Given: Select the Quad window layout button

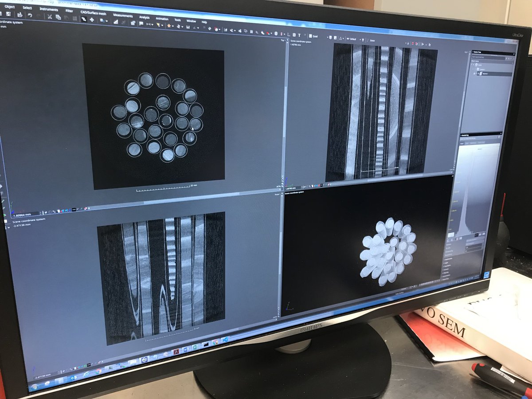Looking at the screenshot, I should pos(313,36).
